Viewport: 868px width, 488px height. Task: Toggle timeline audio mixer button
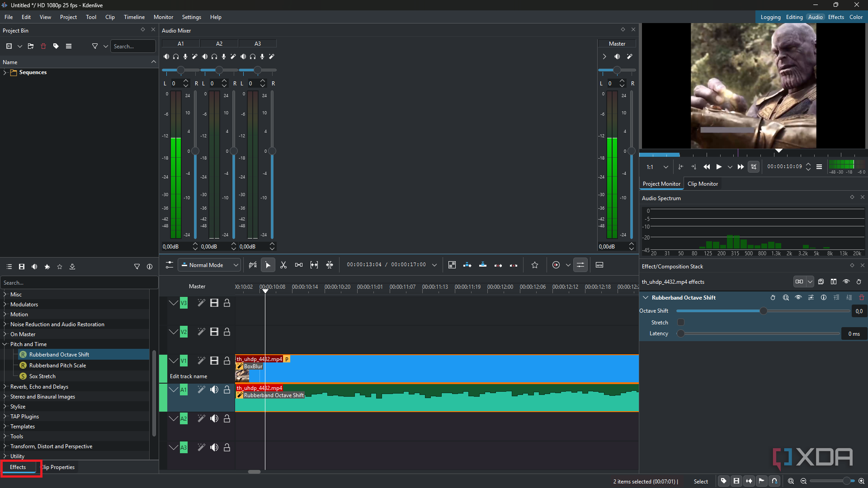click(x=580, y=265)
